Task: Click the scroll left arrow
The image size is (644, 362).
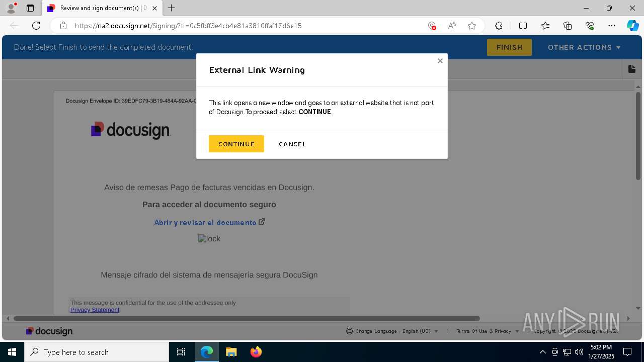Action: pos(8,318)
